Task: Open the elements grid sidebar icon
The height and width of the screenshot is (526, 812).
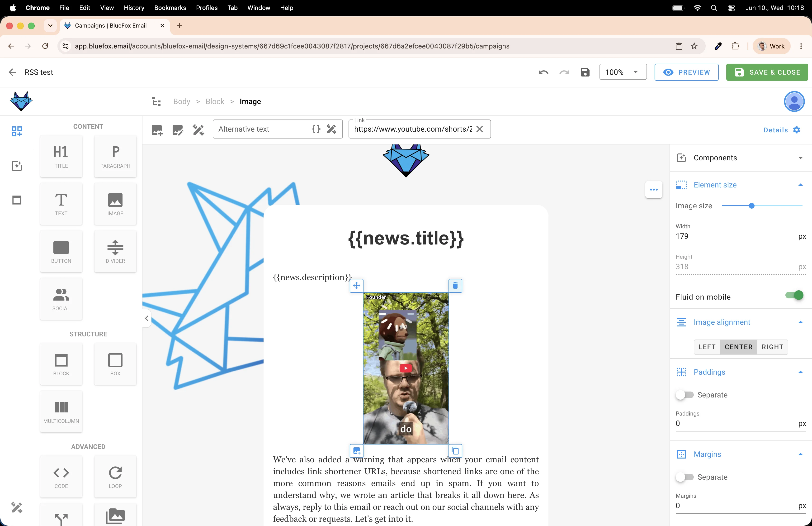Action: coord(17,131)
